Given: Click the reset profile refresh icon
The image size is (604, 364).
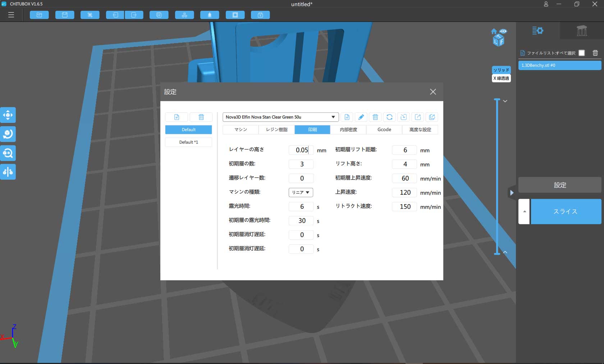Looking at the screenshot, I should coord(389,117).
